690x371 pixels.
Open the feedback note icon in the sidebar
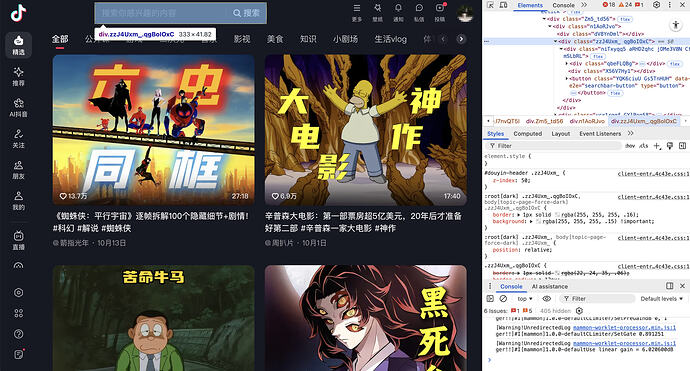[x=18, y=354]
